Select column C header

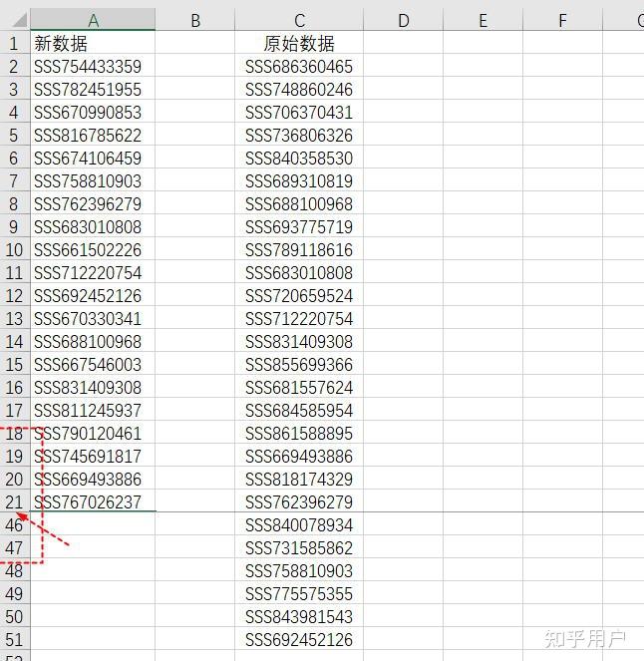coord(299,20)
